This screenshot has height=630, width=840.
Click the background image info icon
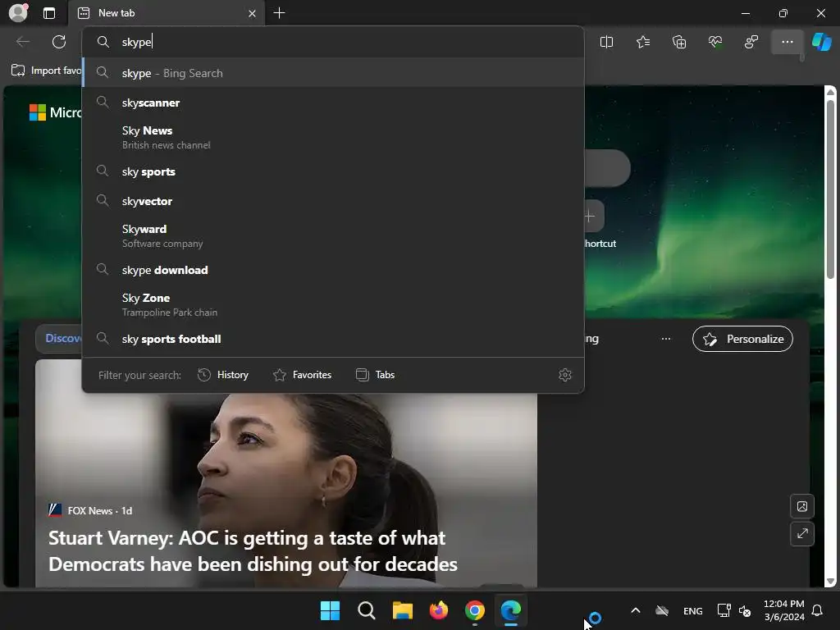coord(802,506)
